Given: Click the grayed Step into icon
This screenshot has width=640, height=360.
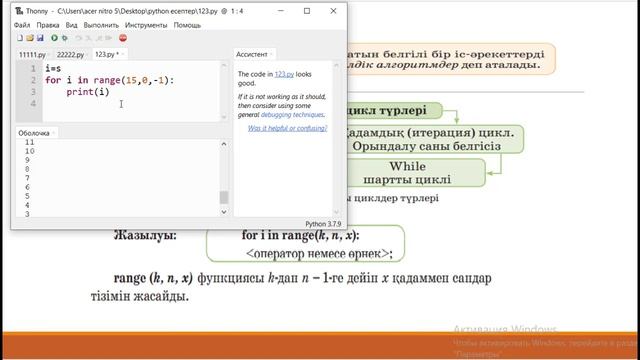Looking at the screenshot, I should (88, 38).
